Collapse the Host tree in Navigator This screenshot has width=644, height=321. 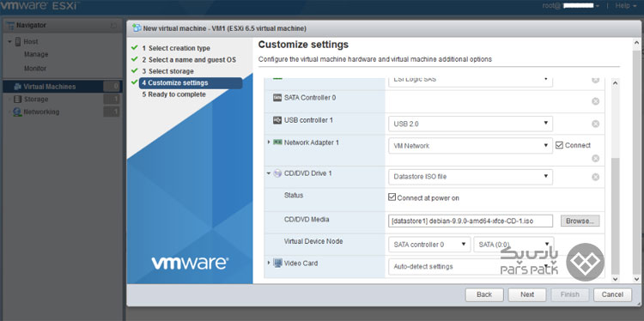coord(9,42)
